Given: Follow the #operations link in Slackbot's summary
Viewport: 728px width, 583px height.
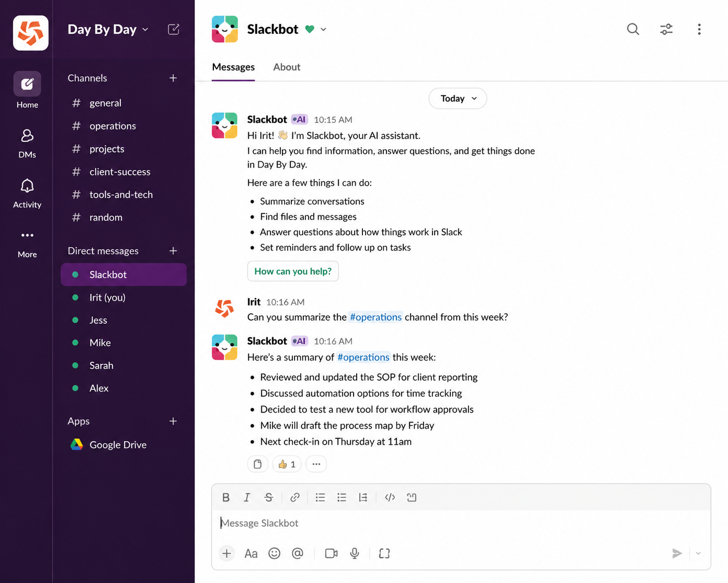Looking at the screenshot, I should pos(363,357).
